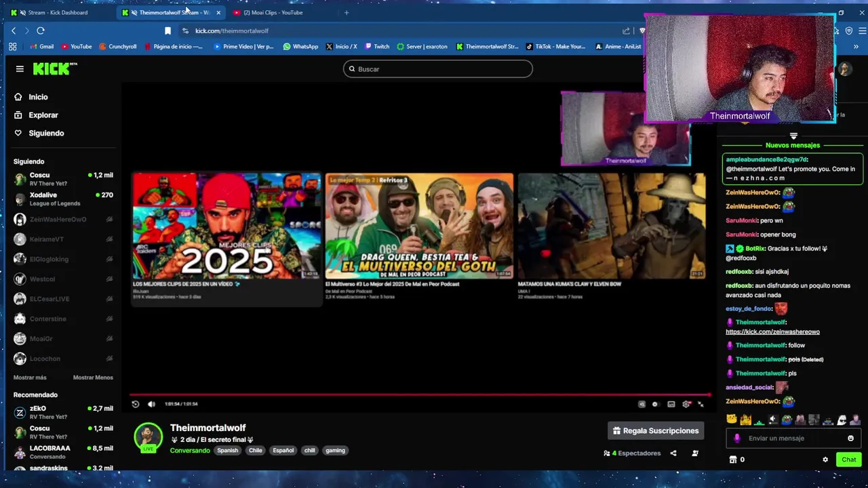
Task: Click purple microphone icon in chat
Action: (737, 439)
